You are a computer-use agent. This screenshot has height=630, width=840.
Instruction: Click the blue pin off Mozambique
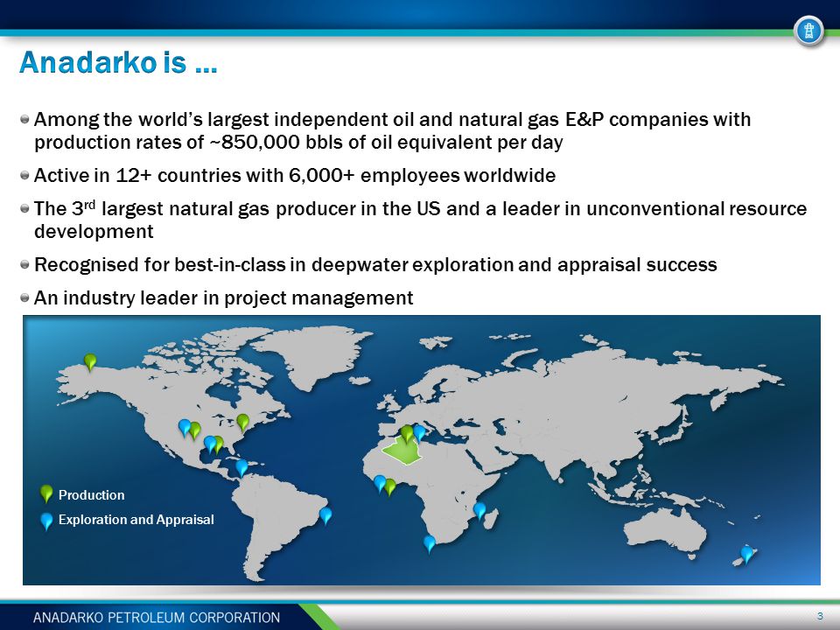tap(479, 510)
